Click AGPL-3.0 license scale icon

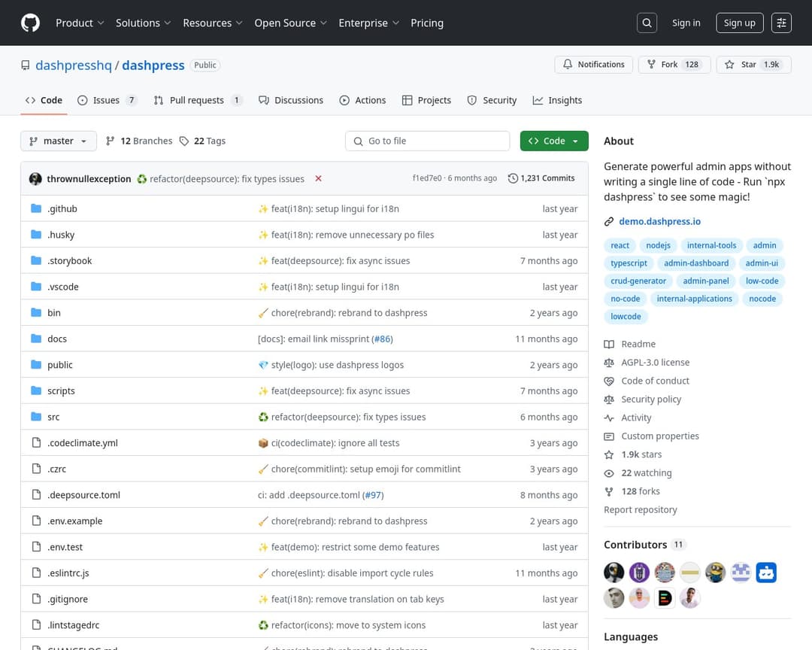(x=609, y=363)
